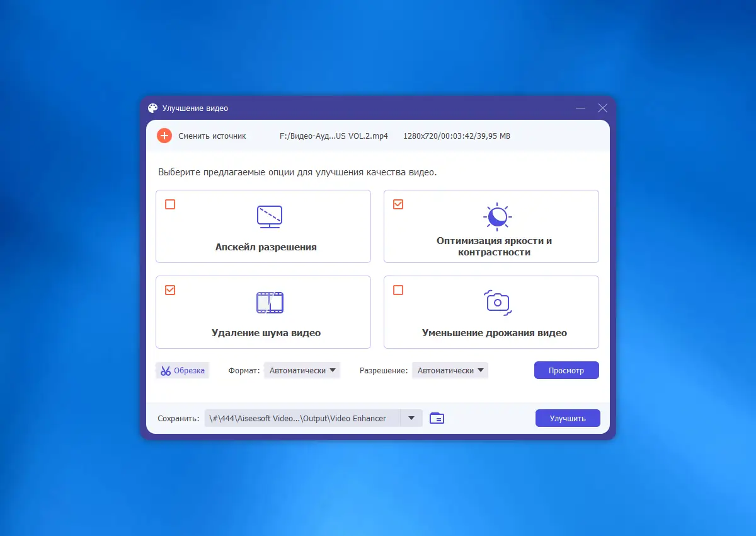Click the Просмотр button
Image resolution: width=756 pixels, height=536 pixels.
click(566, 370)
